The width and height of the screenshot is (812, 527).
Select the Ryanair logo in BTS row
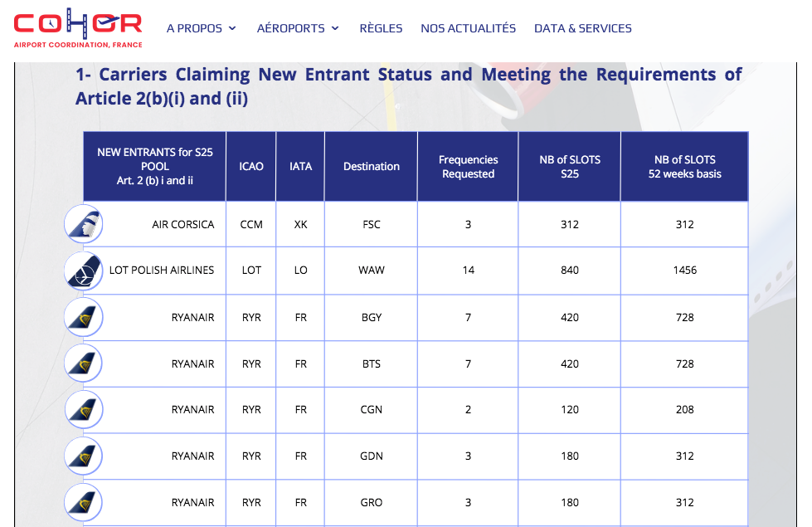[x=84, y=364]
